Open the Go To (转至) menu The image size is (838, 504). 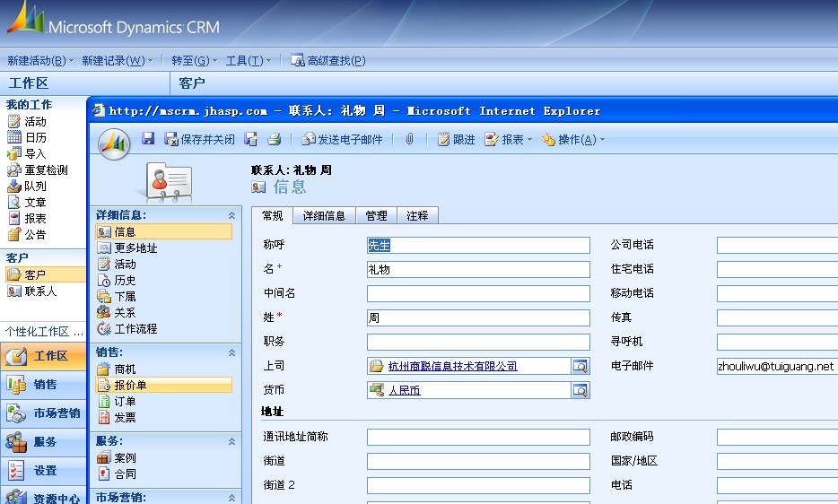tap(194, 60)
